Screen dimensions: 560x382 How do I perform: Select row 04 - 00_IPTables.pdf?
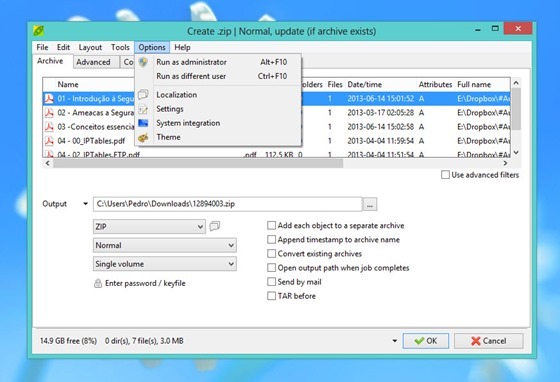pyautogui.click(x=277, y=141)
